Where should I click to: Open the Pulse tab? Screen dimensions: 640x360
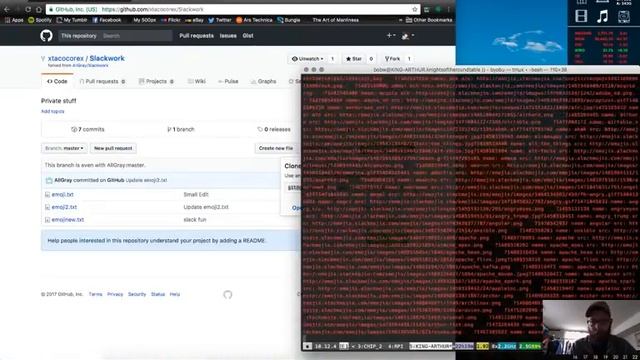tap(228, 82)
